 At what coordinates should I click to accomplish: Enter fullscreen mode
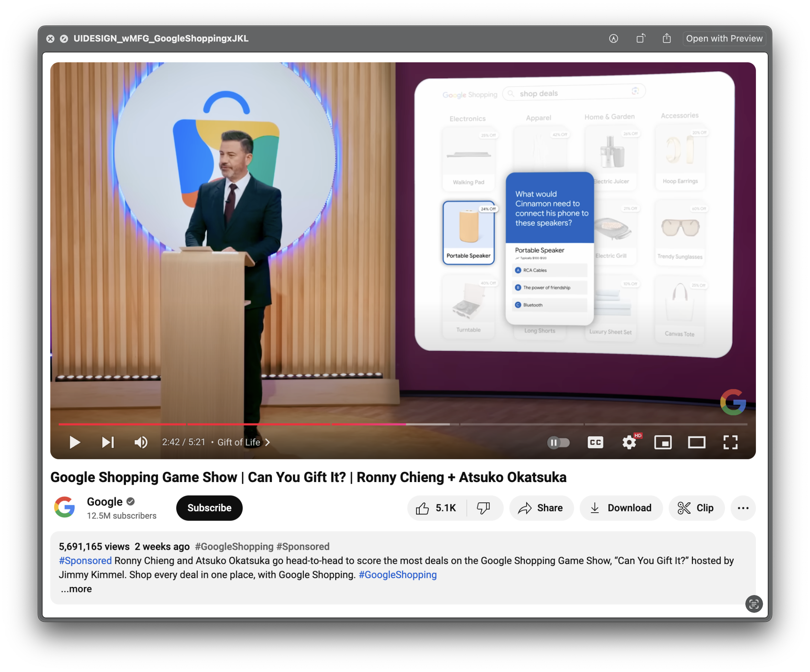(730, 442)
